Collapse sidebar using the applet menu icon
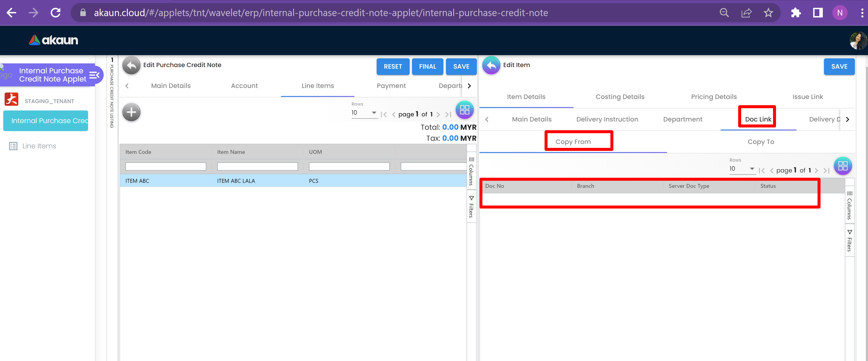Image resolution: width=868 pixels, height=361 pixels. click(94, 75)
